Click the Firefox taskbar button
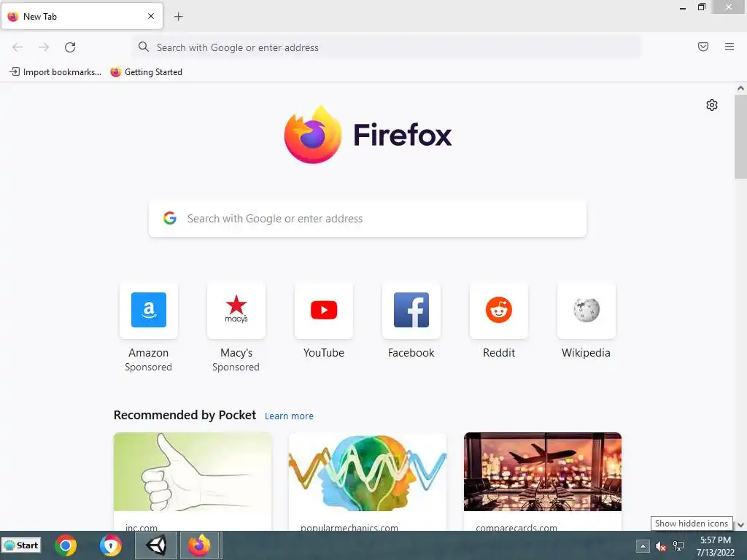 [x=200, y=545]
